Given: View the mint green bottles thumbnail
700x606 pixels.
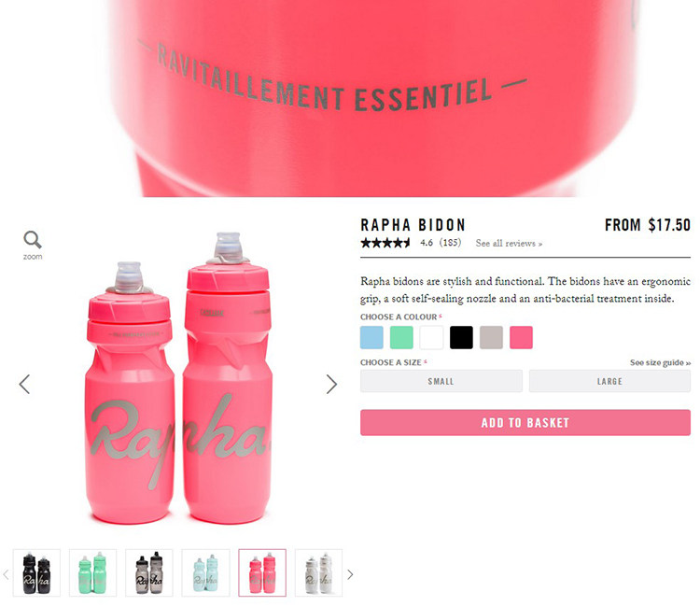Looking at the screenshot, I should pos(92,573).
